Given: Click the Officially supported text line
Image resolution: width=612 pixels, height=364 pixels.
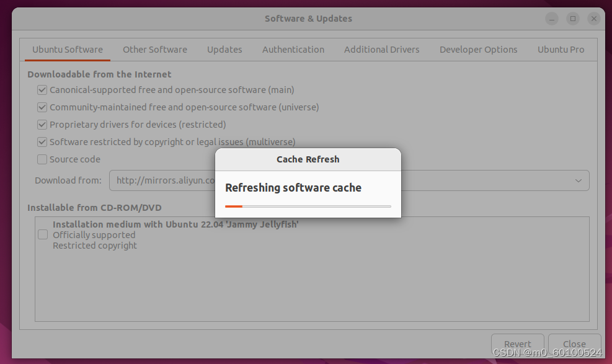Looking at the screenshot, I should 94,235.
